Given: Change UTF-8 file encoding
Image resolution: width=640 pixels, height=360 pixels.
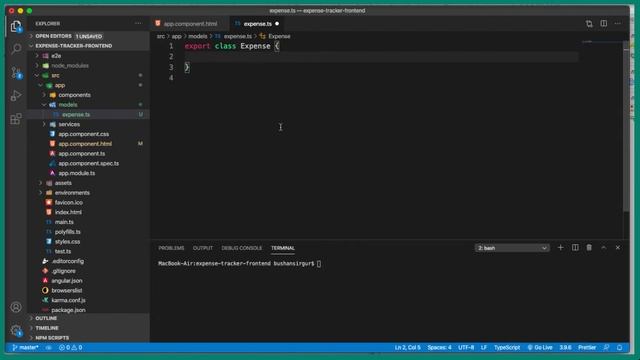Looking at the screenshot, I should [466, 347].
